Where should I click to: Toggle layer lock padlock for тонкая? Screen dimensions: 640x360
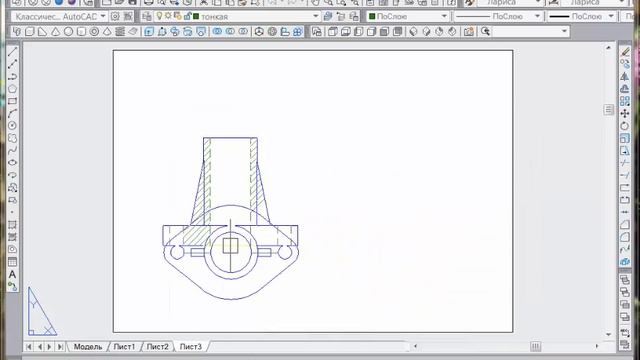[187, 16]
